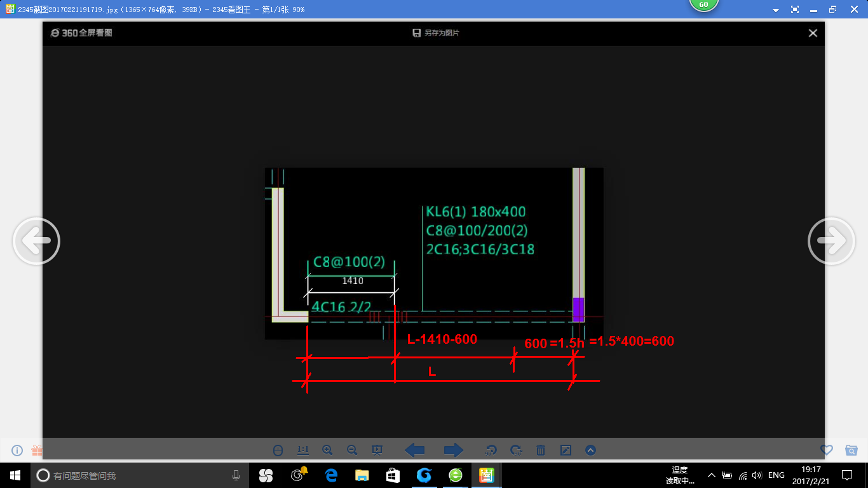This screenshot has height=488, width=868.
Task: Open the Wi-Fi network tray icon
Action: [743, 475]
